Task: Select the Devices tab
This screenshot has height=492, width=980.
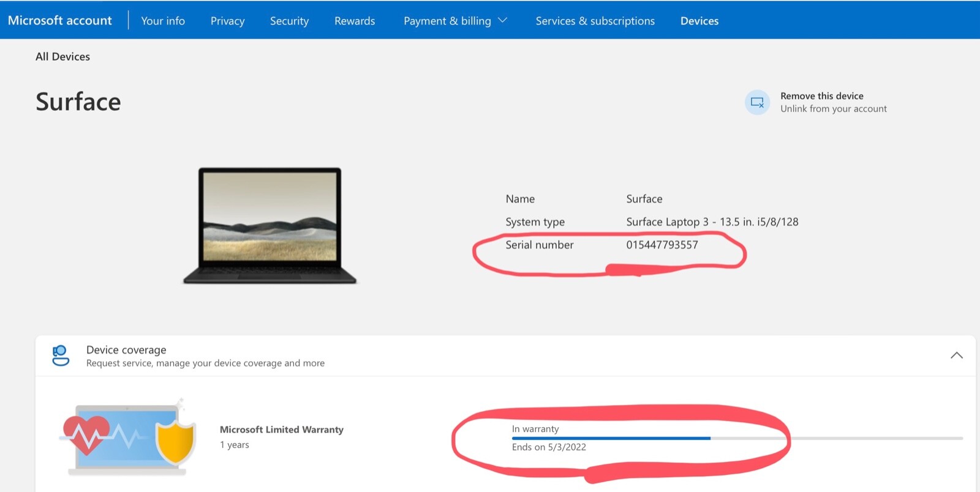Action: 699,21
